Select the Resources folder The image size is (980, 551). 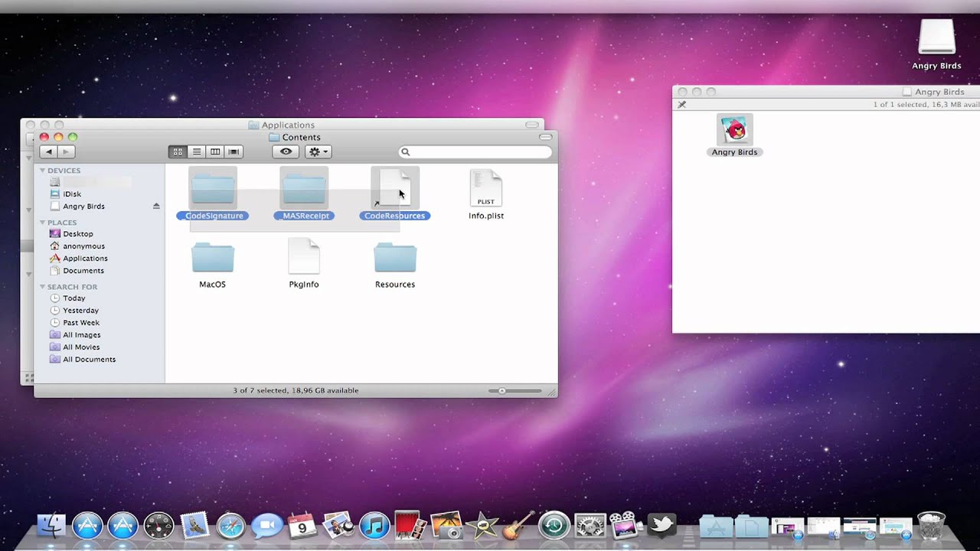[x=395, y=264]
